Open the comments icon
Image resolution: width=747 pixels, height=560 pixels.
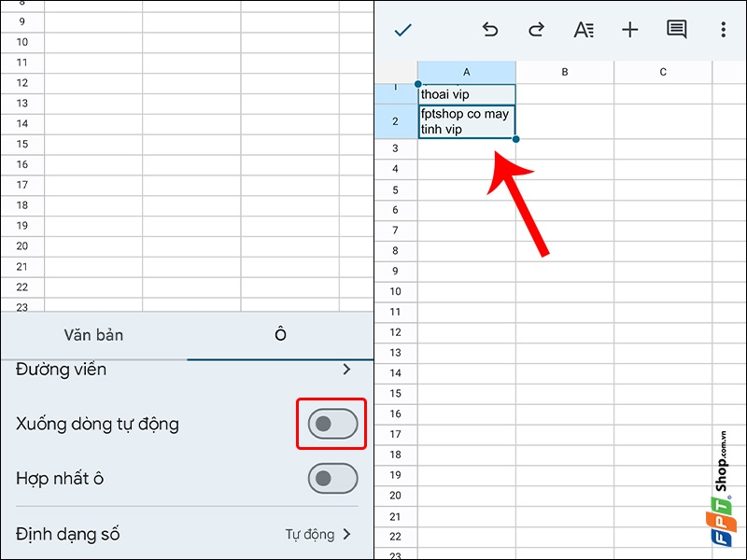(676, 30)
